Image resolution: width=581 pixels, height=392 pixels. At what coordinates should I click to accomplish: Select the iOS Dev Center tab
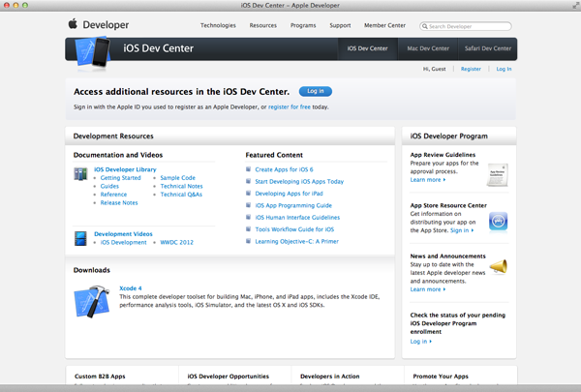pyautogui.click(x=367, y=48)
